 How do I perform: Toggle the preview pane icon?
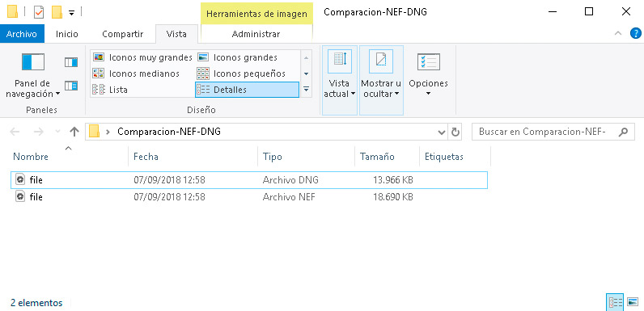[x=71, y=62]
